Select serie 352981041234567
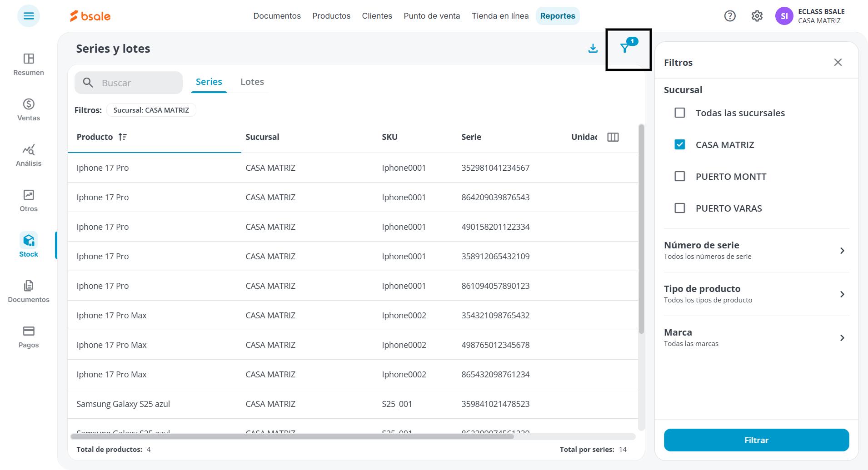 495,168
